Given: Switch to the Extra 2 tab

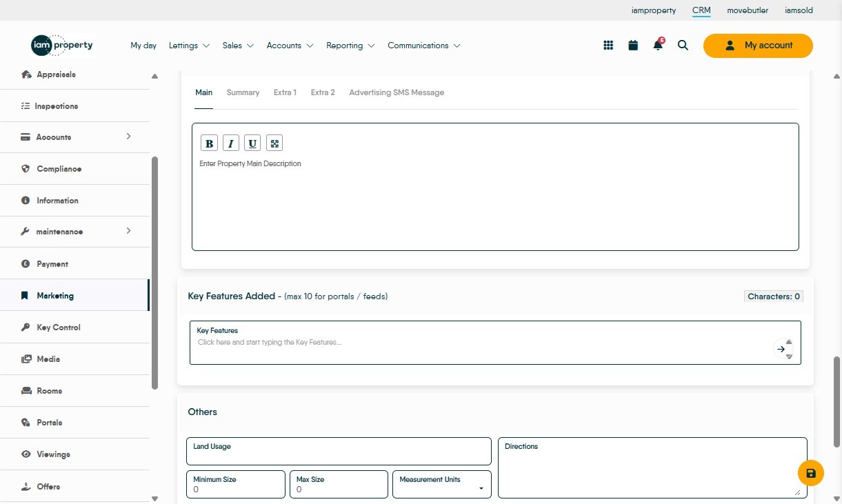Looking at the screenshot, I should point(323,92).
